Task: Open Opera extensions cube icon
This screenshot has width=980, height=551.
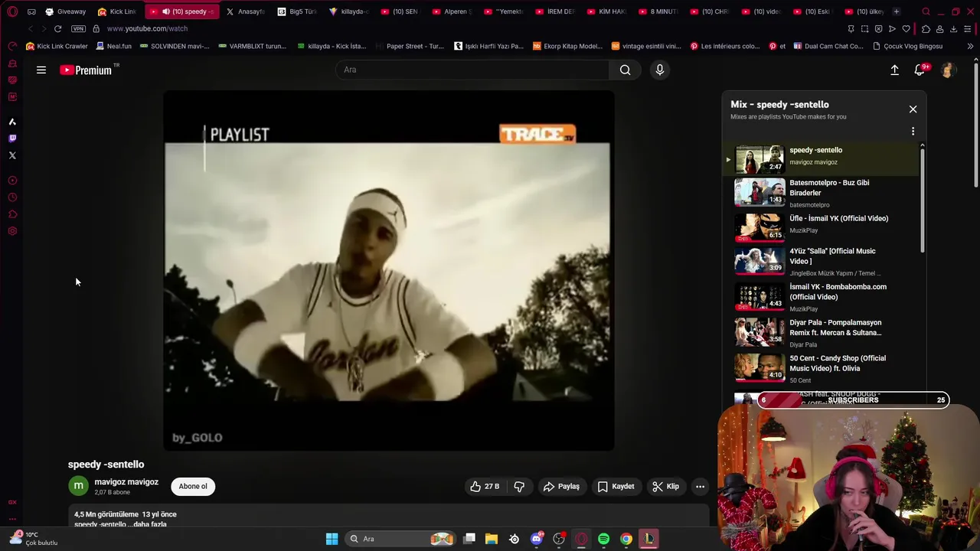Action: 926,29
